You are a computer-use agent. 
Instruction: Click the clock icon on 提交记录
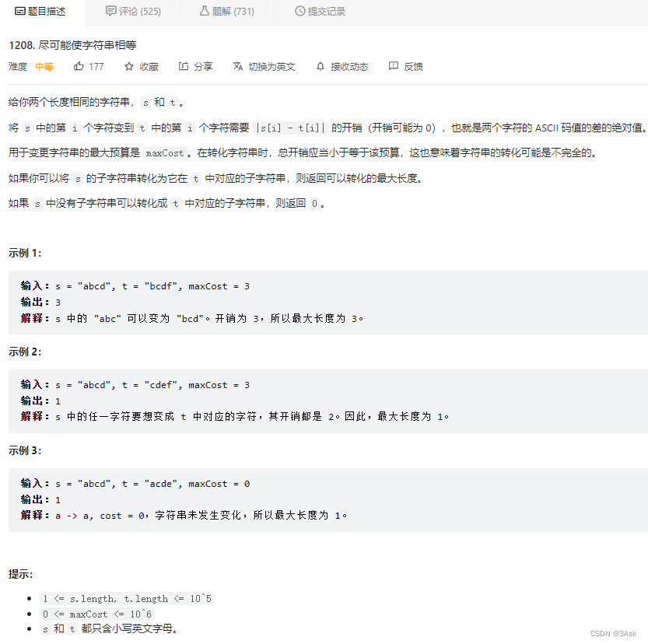299,11
